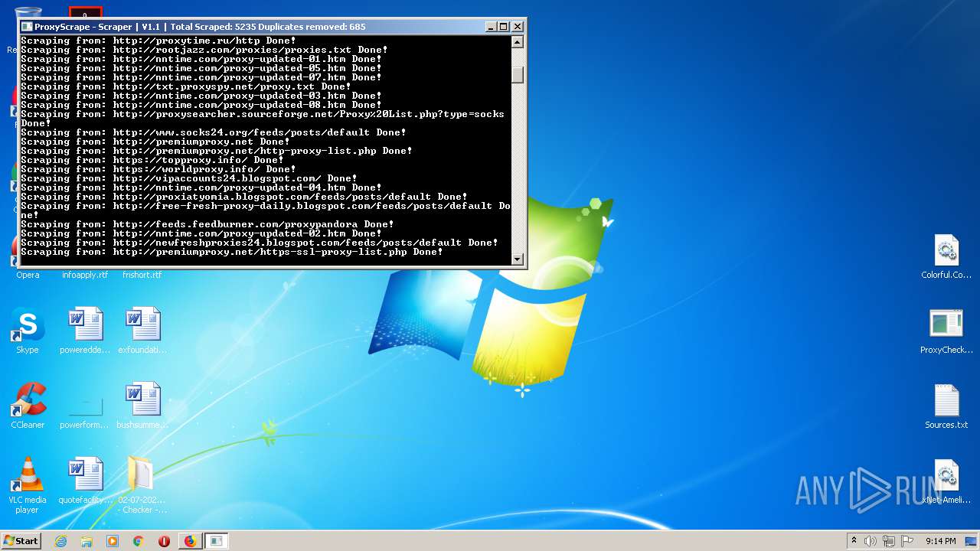
Task: Open the Colorful.Co config file icon
Action: tap(946, 256)
